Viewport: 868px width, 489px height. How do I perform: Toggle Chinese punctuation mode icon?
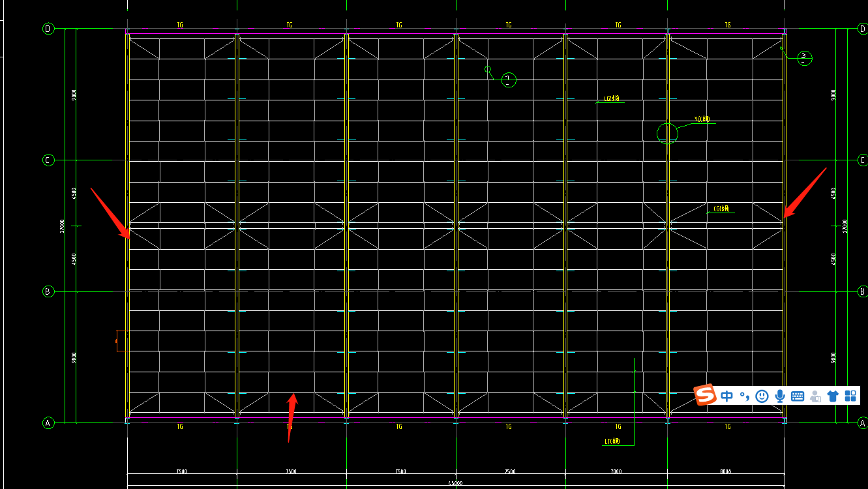point(744,396)
